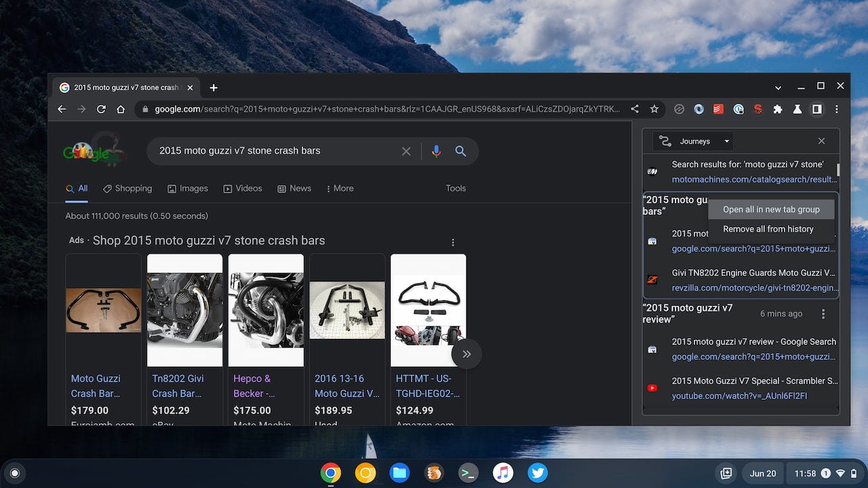Click the $102.29 Givi crash bar thumbnail
Screen dimensions: 868x488
pos(184,310)
